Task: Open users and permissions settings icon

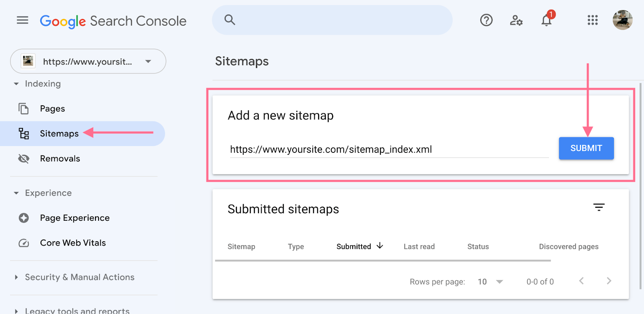Action: coord(516,20)
